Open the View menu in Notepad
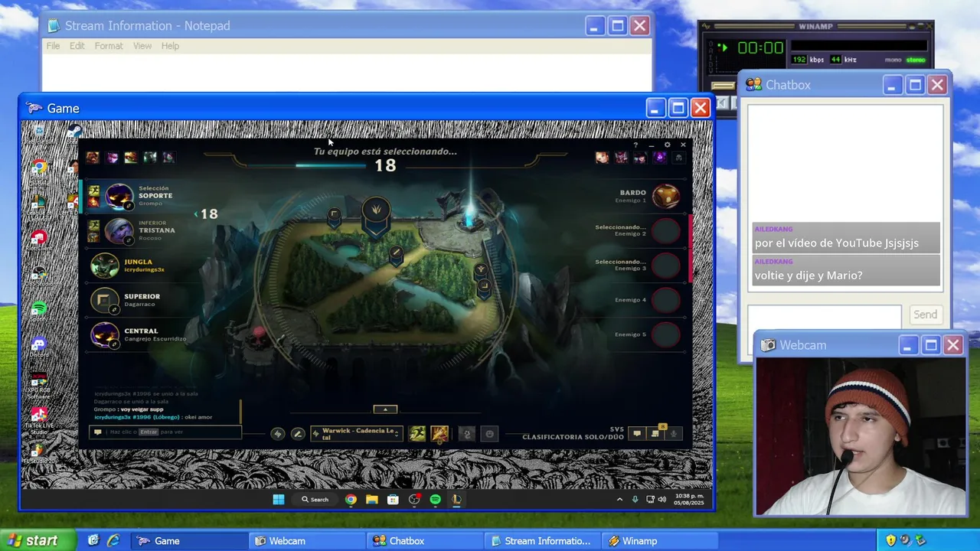Image resolution: width=980 pixels, height=551 pixels. (142, 46)
